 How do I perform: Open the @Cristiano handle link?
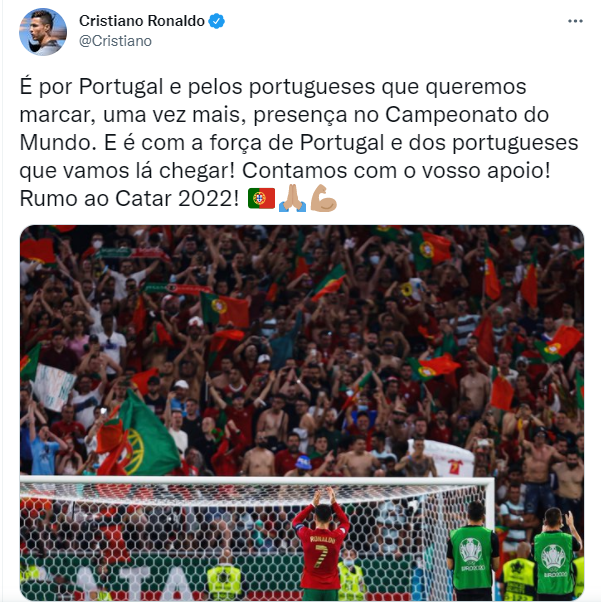pyautogui.click(x=115, y=41)
